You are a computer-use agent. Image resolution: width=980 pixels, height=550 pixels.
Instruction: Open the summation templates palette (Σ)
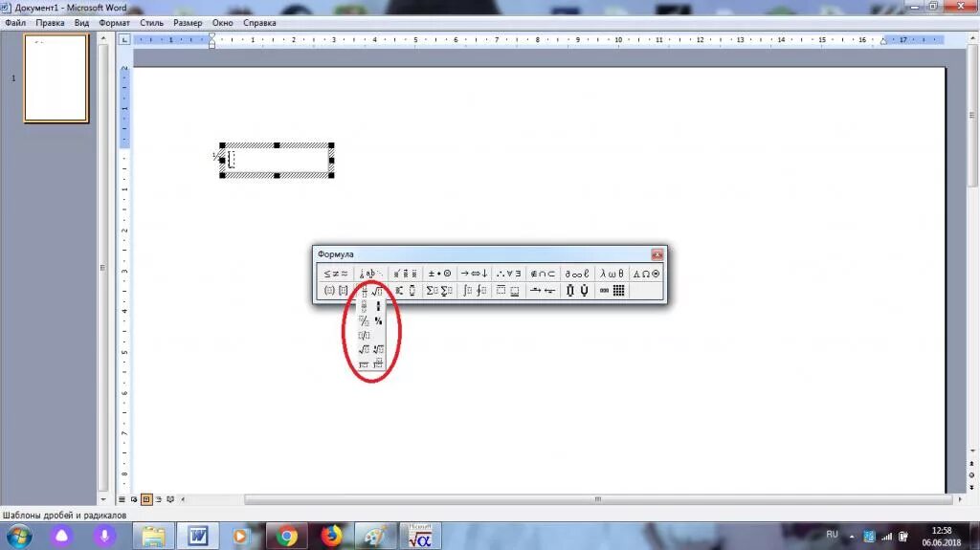click(x=439, y=291)
